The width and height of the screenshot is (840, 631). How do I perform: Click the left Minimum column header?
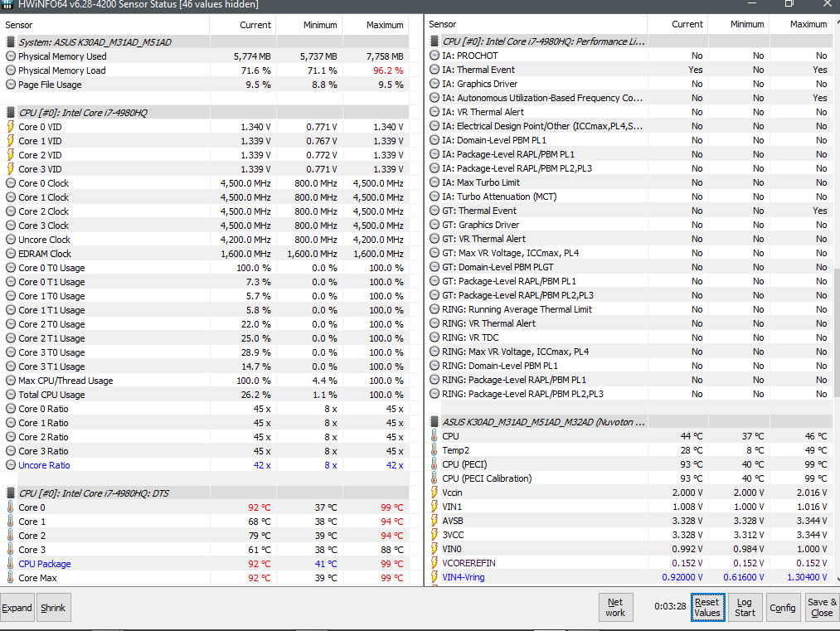coord(309,25)
